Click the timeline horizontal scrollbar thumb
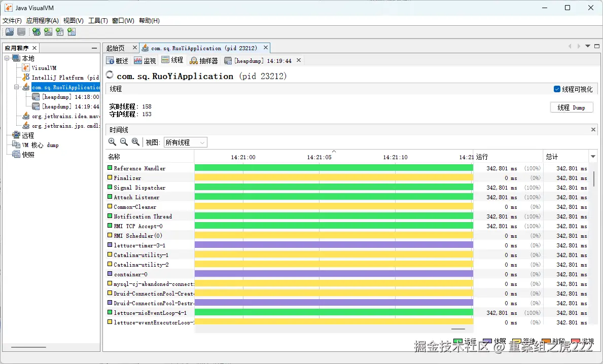 pyautogui.click(x=458, y=329)
